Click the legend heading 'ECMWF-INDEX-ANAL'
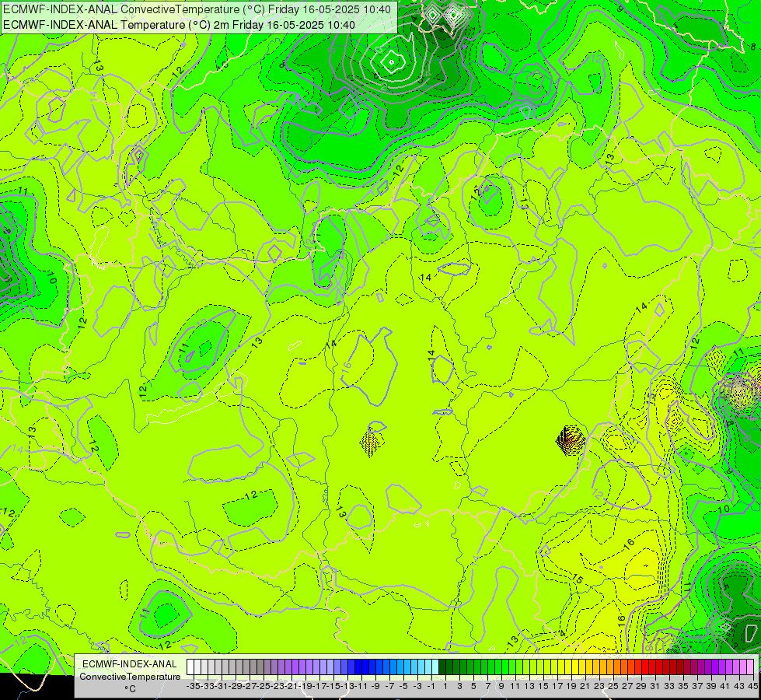The height and width of the screenshot is (700, 761). [x=130, y=664]
